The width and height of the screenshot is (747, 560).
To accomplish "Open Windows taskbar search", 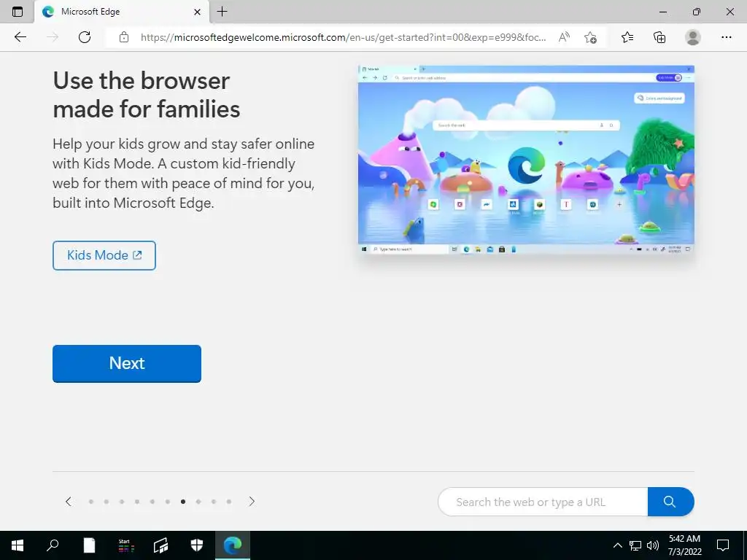I will [x=53, y=545].
